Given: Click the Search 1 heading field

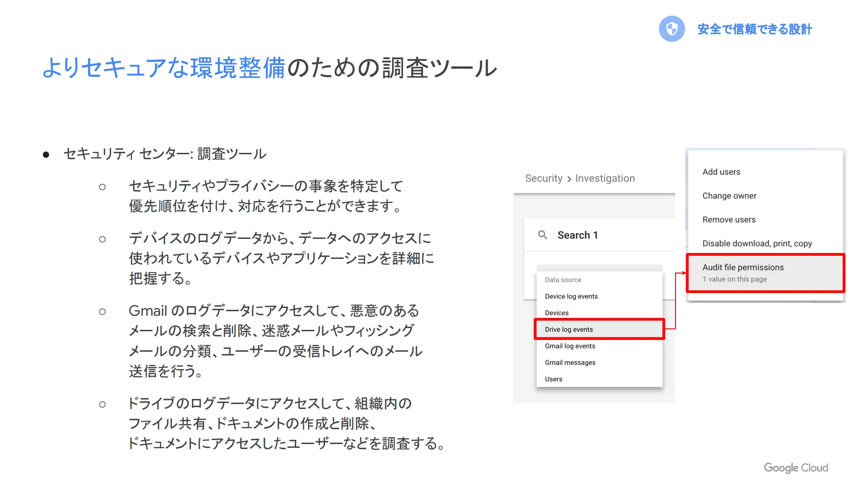Looking at the screenshot, I should 577,235.
